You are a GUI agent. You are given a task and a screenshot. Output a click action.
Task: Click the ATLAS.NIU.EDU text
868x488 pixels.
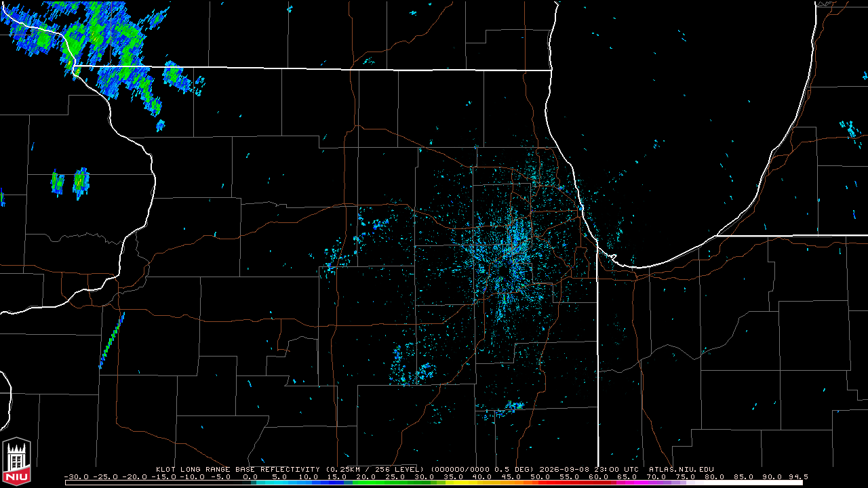[681, 469]
